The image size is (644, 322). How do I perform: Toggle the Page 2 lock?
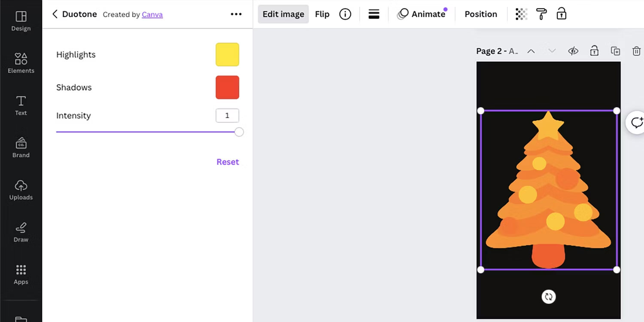click(594, 51)
